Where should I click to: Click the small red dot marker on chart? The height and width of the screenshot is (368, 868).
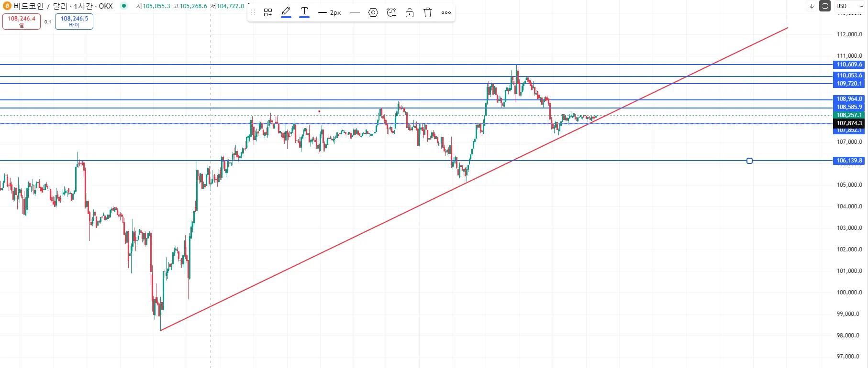[x=319, y=111]
